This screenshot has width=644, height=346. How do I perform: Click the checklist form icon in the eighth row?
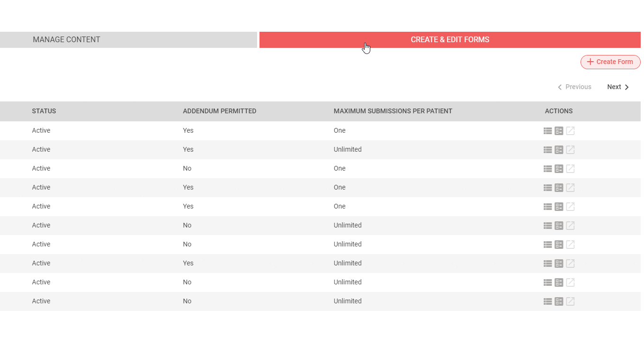(559, 264)
